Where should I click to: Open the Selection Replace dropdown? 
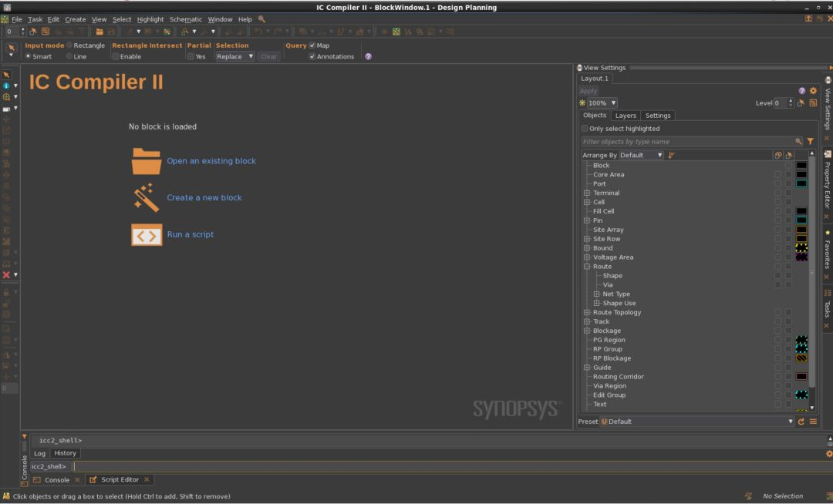coord(234,56)
